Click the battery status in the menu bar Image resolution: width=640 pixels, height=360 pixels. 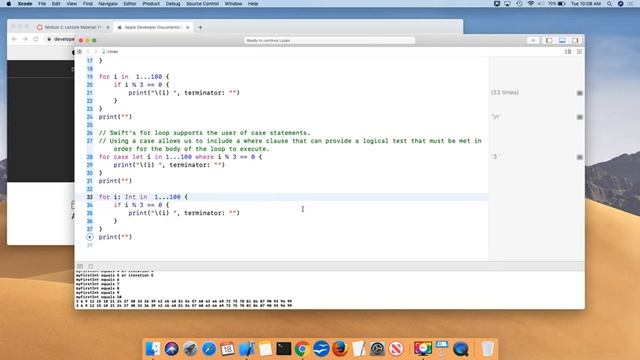tap(557, 4)
